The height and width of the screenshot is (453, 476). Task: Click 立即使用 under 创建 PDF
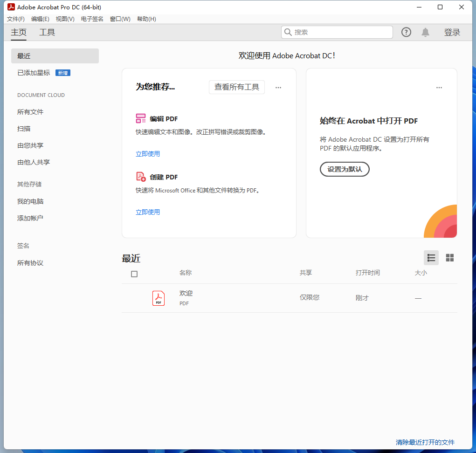(148, 212)
